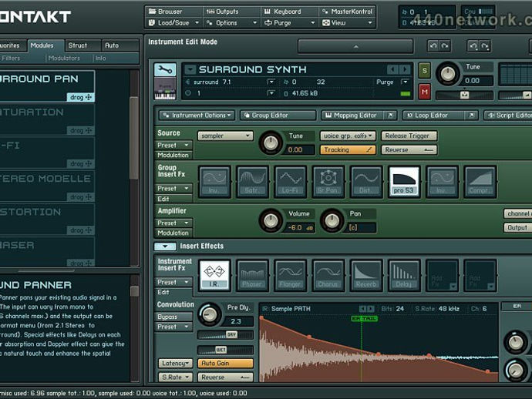Switch to the Struct tab

83,45
